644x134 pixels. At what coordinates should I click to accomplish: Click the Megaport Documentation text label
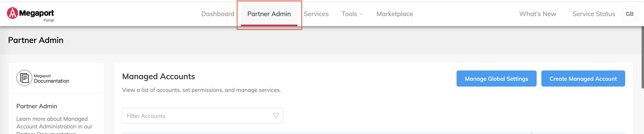tap(51, 79)
